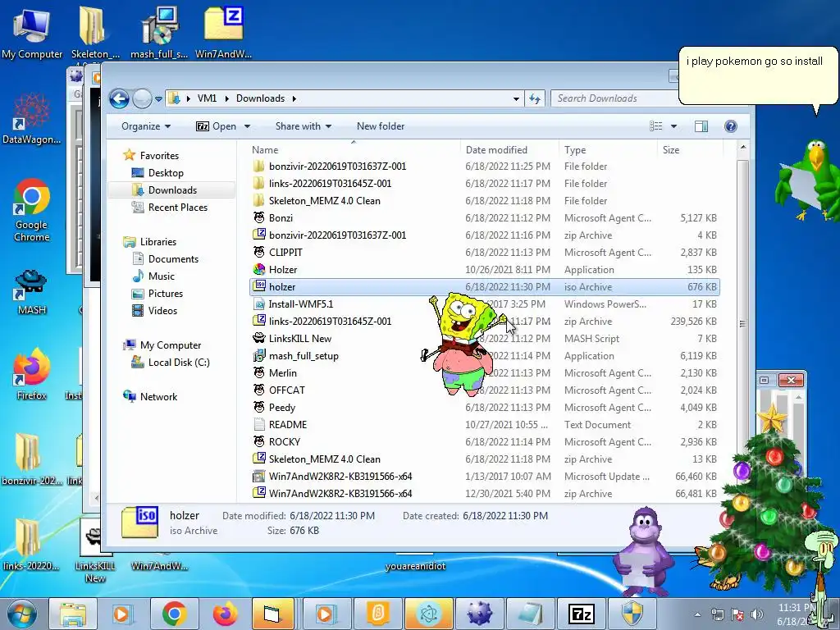
Task: Click the volume icon in system tray
Action: (757, 614)
